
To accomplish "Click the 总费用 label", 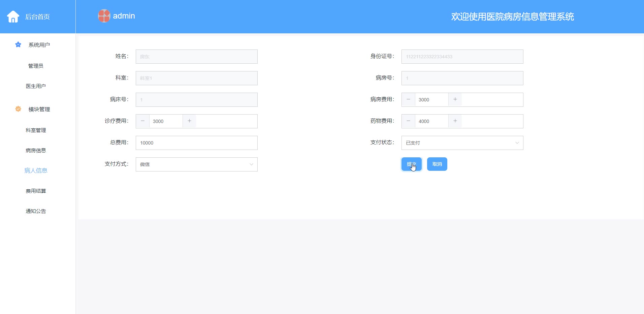I will pos(119,143).
